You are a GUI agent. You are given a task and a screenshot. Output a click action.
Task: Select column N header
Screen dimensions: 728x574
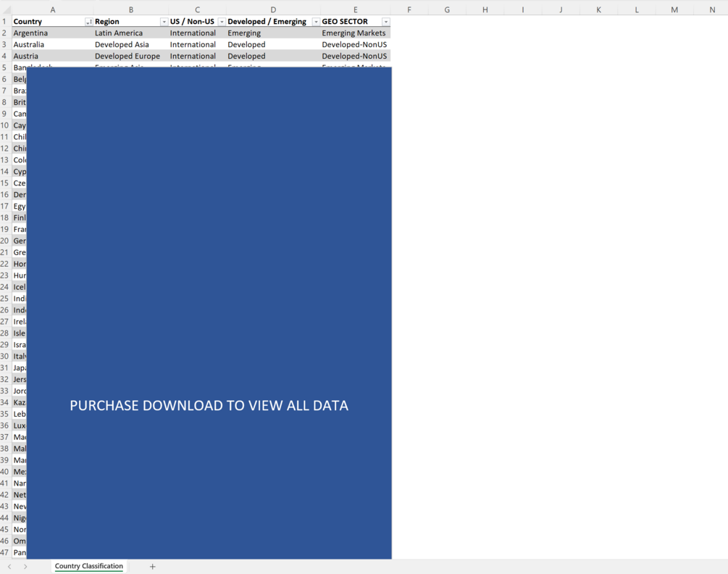pos(712,9)
